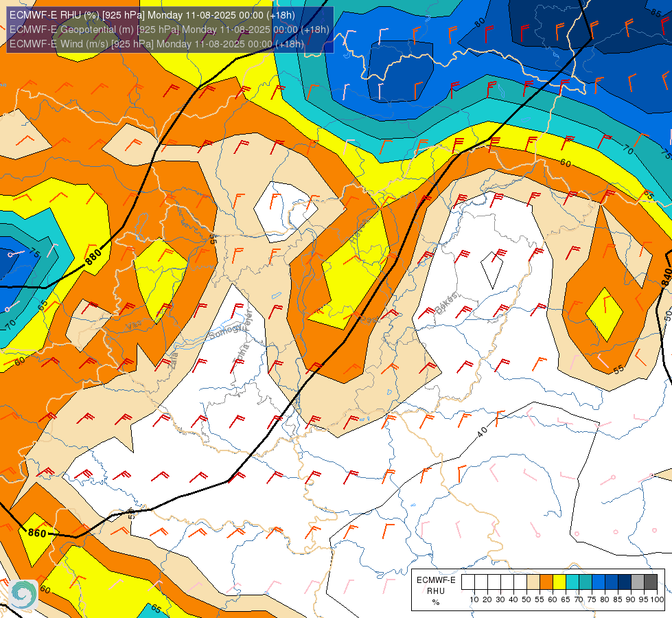This screenshot has width=672, height=618.
Task: Pick the teal 70-75 legend swatch
Action: pos(586,582)
